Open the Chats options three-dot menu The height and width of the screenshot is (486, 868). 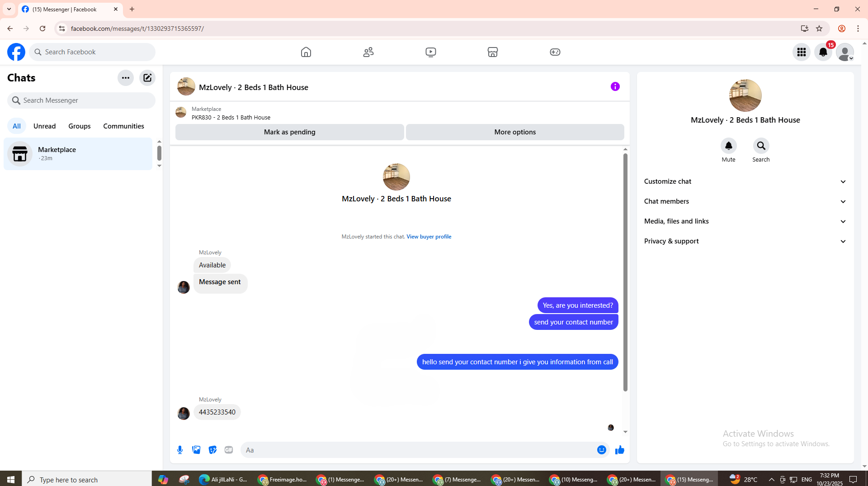[x=126, y=78]
